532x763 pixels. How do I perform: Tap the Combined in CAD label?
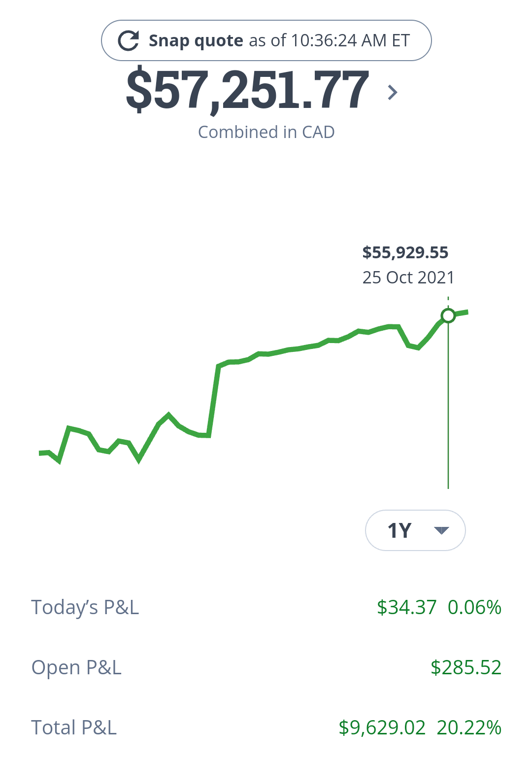tap(266, 132)
